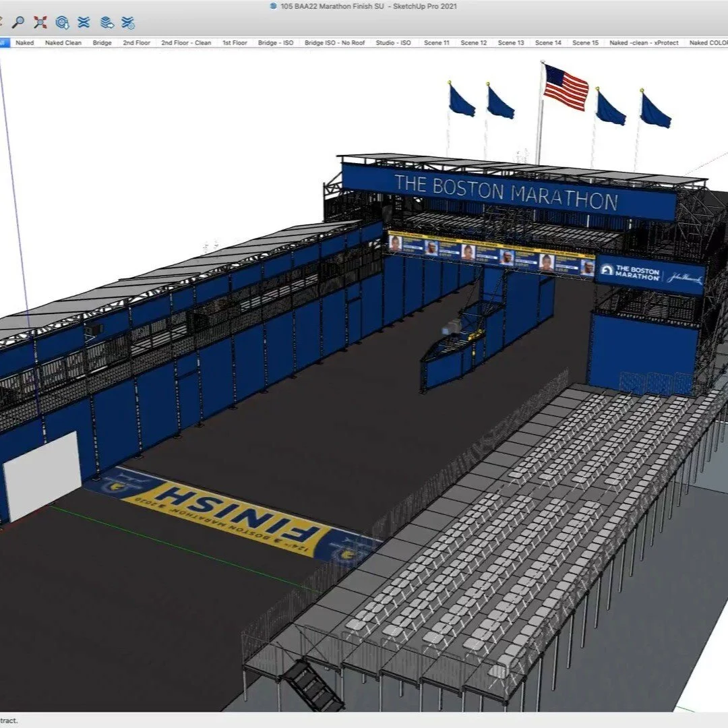The width and height of the screenshot is (728, 728).
Task: Open the 2nd Floor scene tab
Action: [x=136, y=42]
